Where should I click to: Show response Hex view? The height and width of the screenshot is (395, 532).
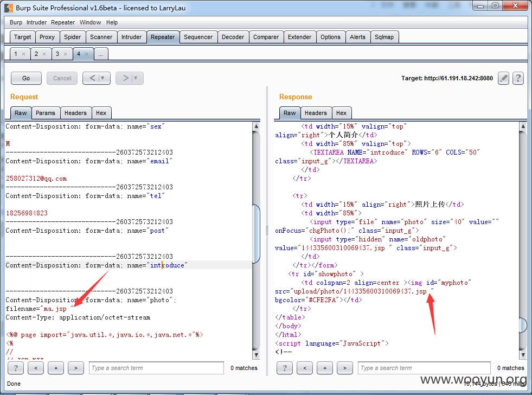[341, 113]
